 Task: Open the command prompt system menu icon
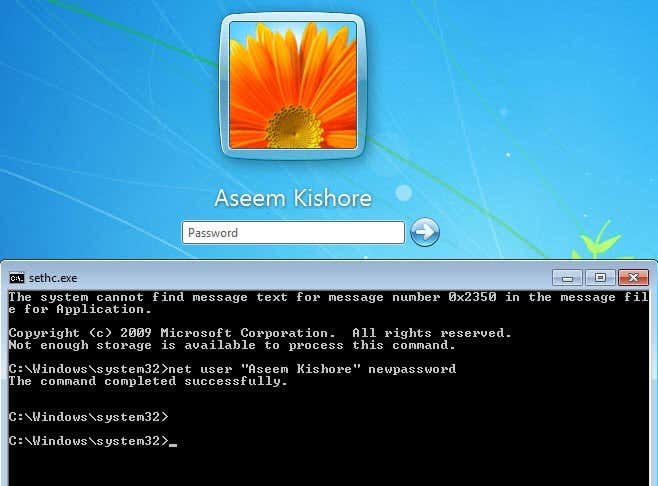(x=16, y=278)
